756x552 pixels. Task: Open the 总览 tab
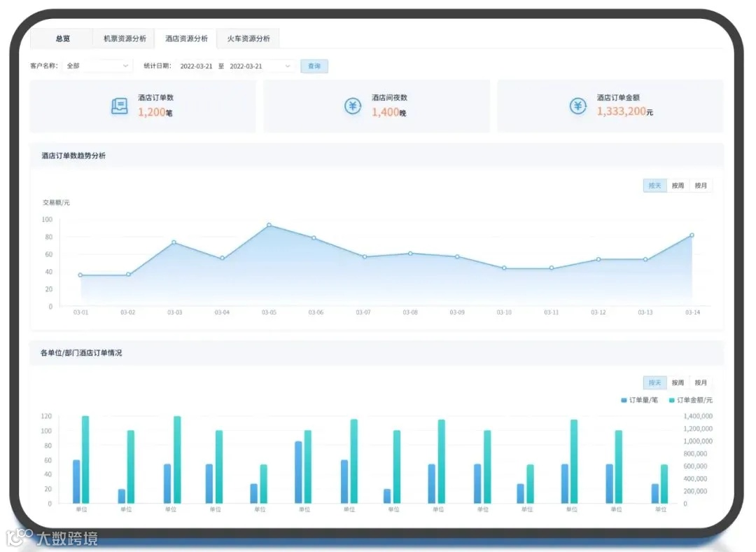click(x=62, y=39)
